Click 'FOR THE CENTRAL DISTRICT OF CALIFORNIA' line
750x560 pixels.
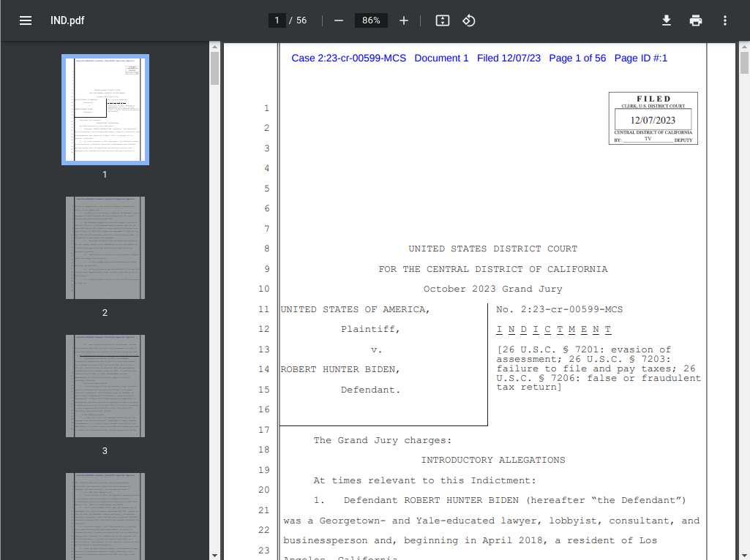(493, 269)
